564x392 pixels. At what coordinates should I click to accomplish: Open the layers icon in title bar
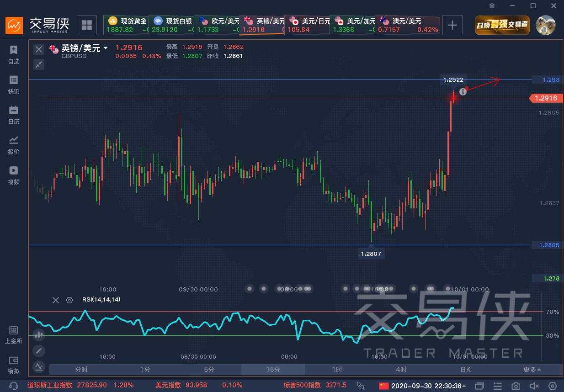pyautogui.click(x=492, y=6)
